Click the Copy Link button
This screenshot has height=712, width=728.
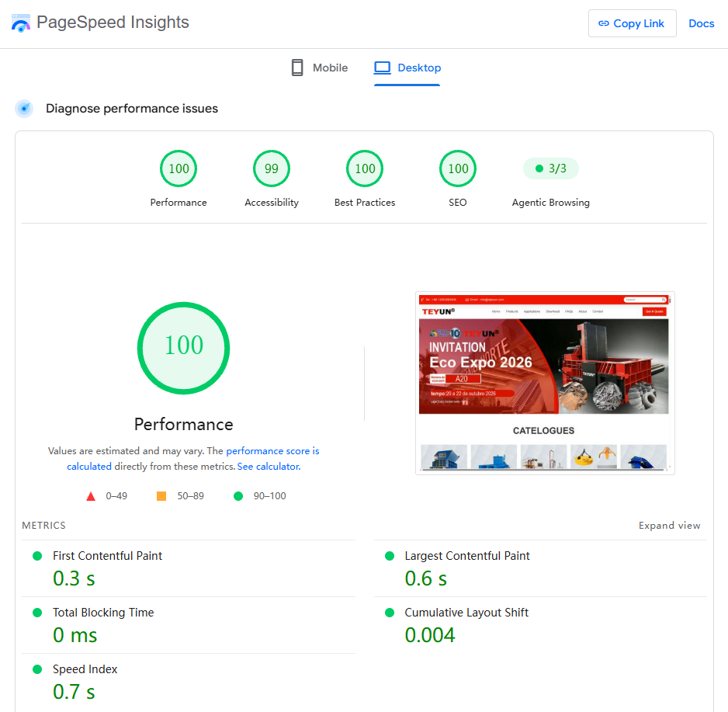coord(633,23)
